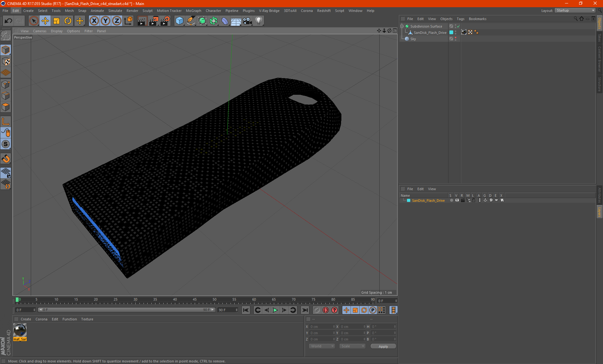Go to start of animation
Viewport: 603px width, 364px height.
[x=246, y=310]
